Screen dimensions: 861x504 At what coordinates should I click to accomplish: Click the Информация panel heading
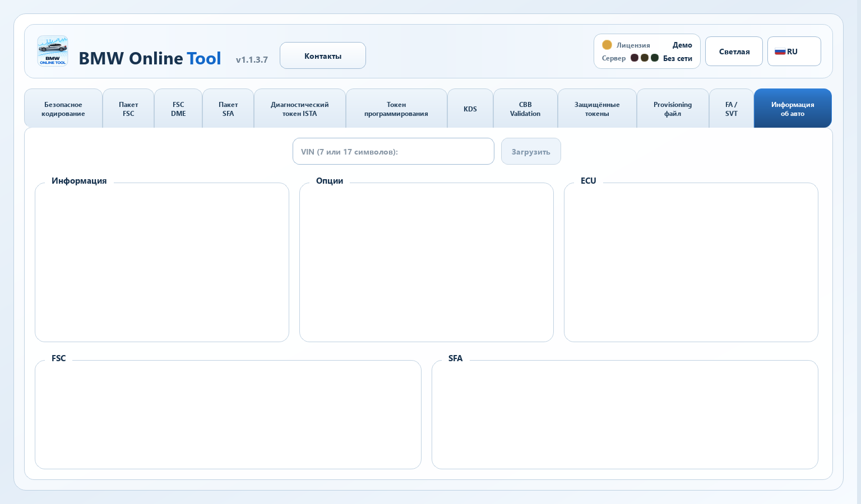pos(79,181)
